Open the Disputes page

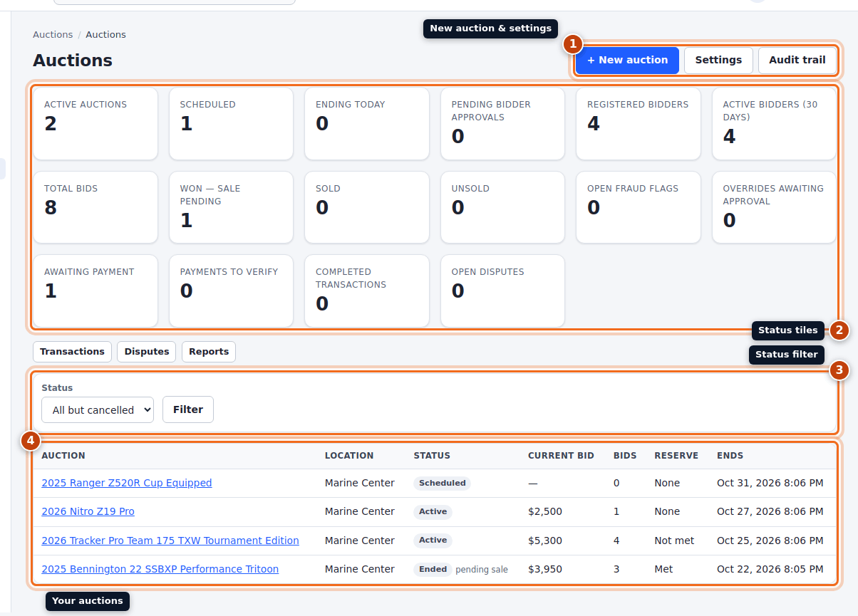click(x=147, y=352)
